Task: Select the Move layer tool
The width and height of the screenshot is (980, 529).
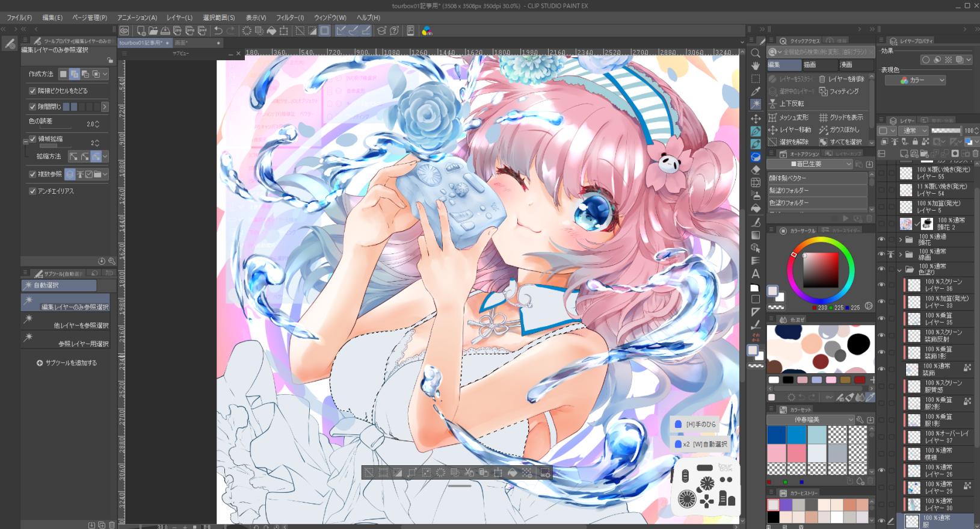Action: tap(756, 118)
